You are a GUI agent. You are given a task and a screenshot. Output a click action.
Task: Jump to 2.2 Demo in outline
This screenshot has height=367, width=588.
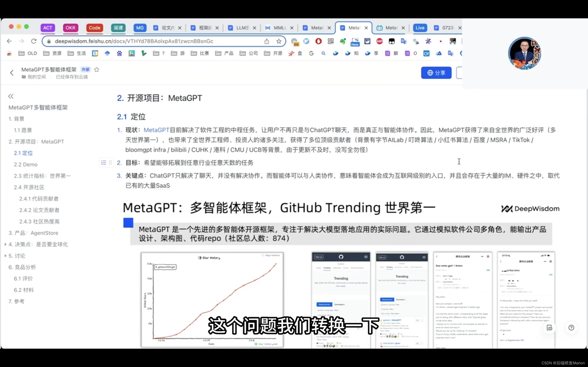(26, 165)
